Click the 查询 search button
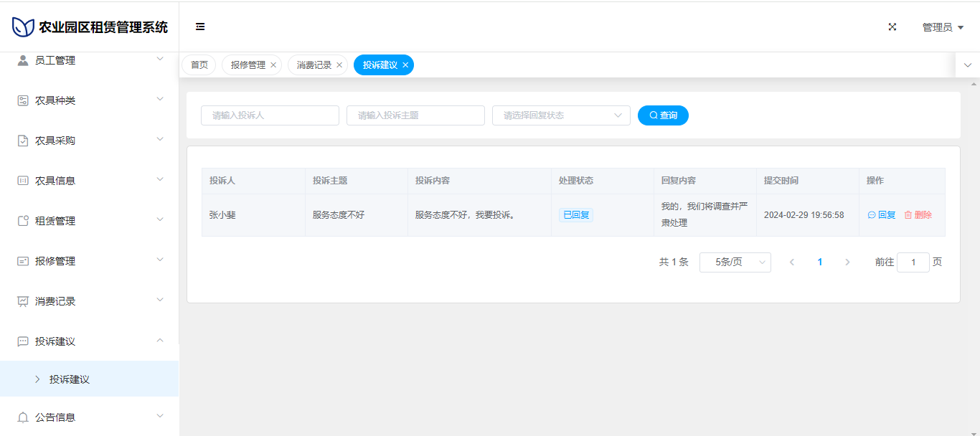980x436 pixels. tap(663, 115)
